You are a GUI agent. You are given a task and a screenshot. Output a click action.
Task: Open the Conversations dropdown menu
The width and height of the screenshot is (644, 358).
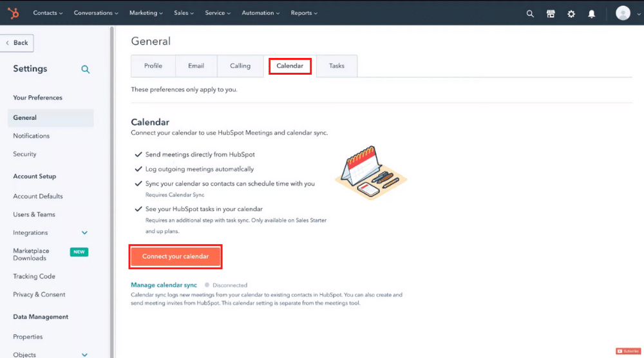pyautogui.click(x=96, y=13)
